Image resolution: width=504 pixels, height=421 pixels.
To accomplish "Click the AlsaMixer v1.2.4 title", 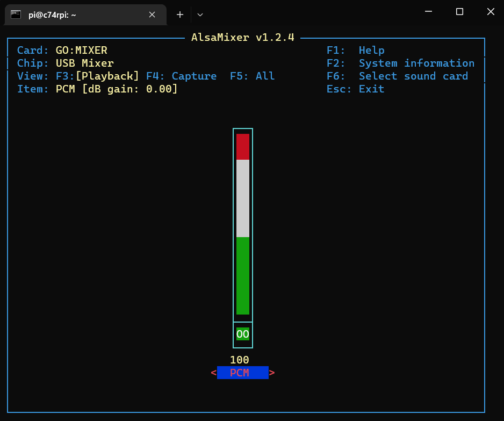I will (x=243, y=37).
